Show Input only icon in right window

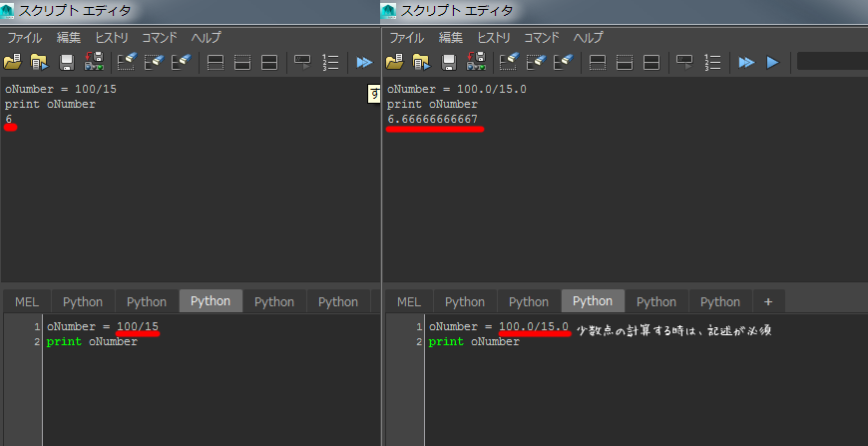625,63
